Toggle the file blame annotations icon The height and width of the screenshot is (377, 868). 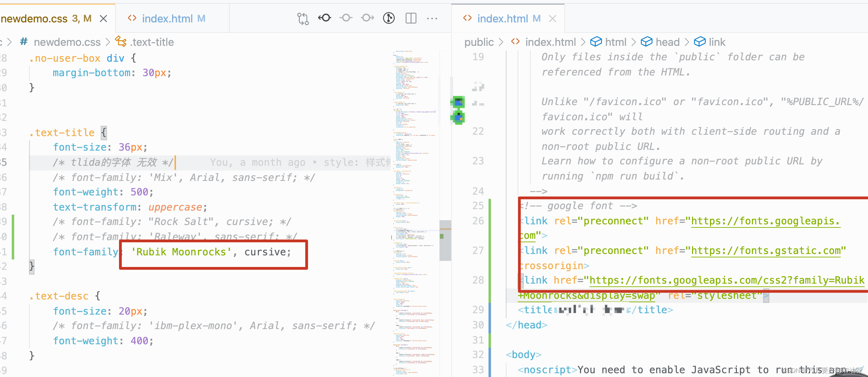tap(389, 18)
